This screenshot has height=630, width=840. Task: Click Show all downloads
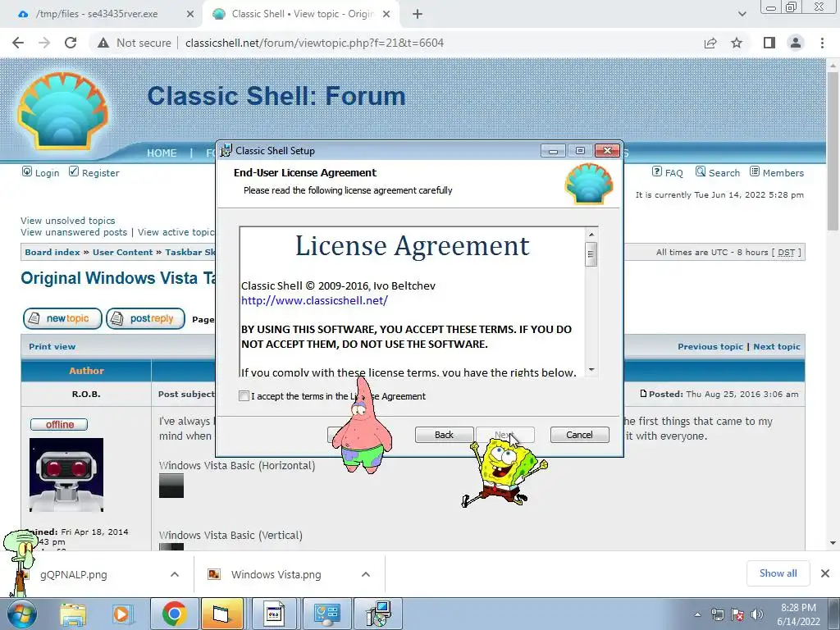click(x=778, y=573)
